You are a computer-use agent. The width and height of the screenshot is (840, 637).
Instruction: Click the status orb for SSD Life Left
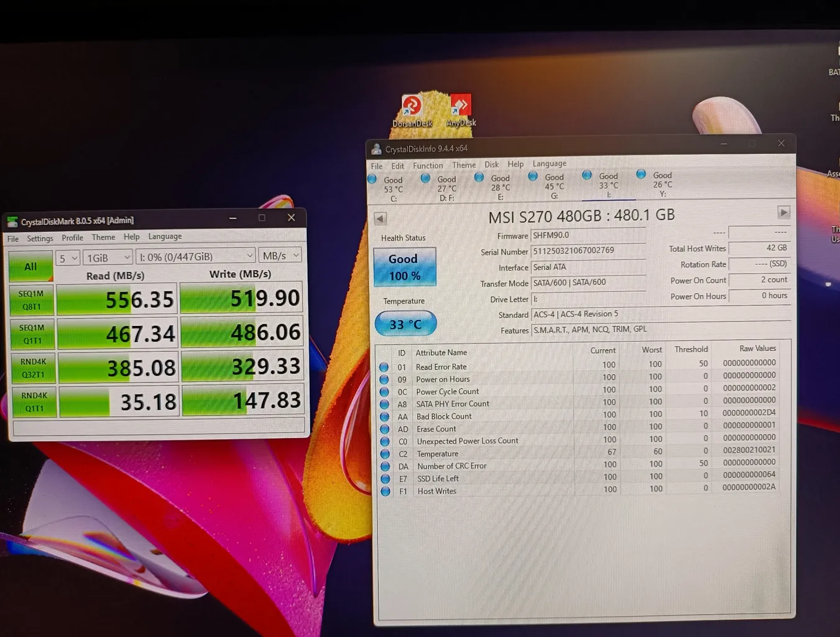point(385,479)
